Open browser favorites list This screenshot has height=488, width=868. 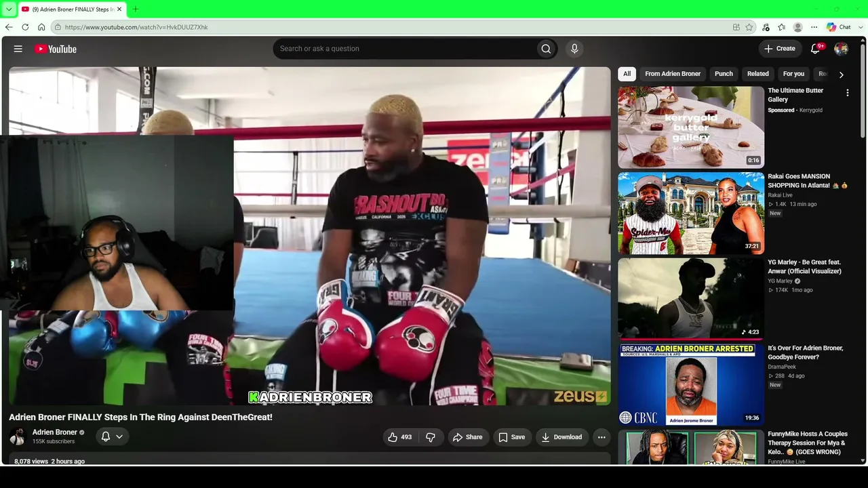pos(782,27)
